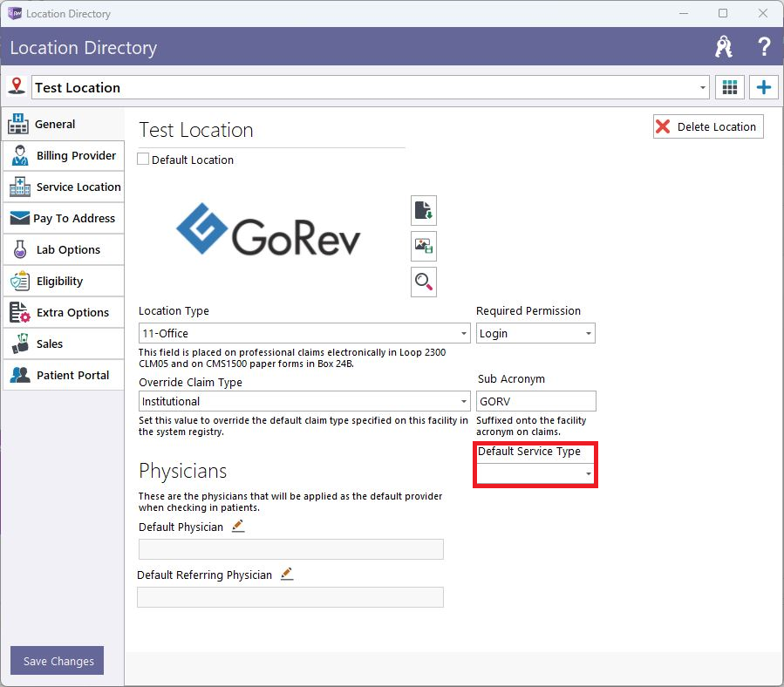Image resolution: width=784 pixels, height=687 pixels.
Task: Edit Default Physician with pencil icon
Action: click(238, 526)
